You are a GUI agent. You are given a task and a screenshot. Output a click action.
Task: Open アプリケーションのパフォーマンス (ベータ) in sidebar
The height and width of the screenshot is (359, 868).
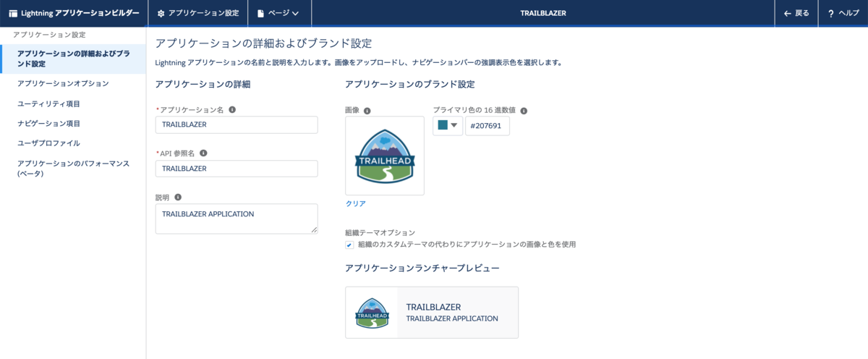tap(73, 169)
